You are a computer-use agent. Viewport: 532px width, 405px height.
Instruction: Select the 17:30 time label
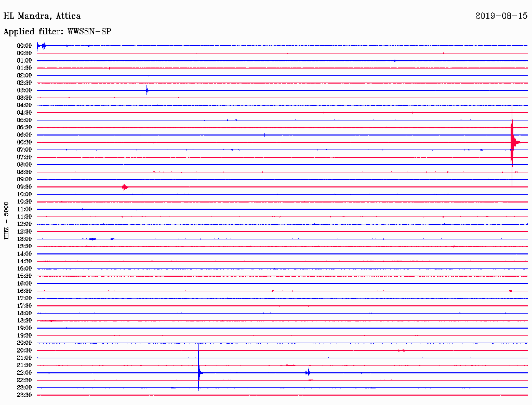[24, 306]
